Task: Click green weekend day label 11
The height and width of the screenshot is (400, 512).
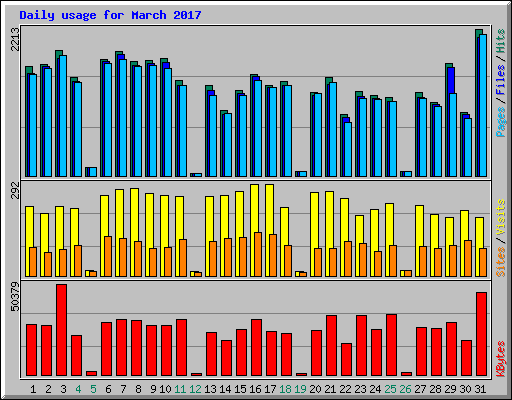Action: coord(180,389)
